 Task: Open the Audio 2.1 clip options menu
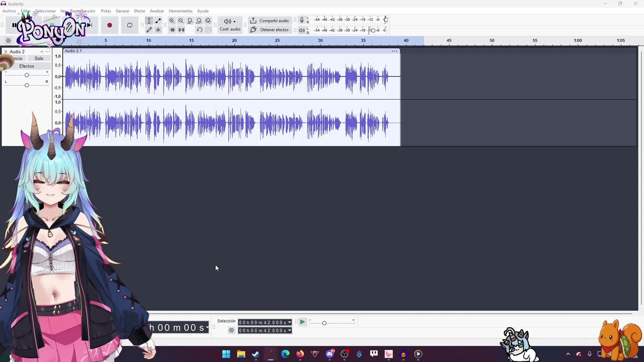(x=394, y=51)
